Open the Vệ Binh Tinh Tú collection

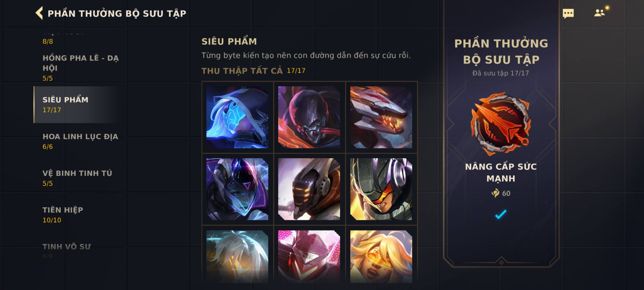[x=80, y=178]
